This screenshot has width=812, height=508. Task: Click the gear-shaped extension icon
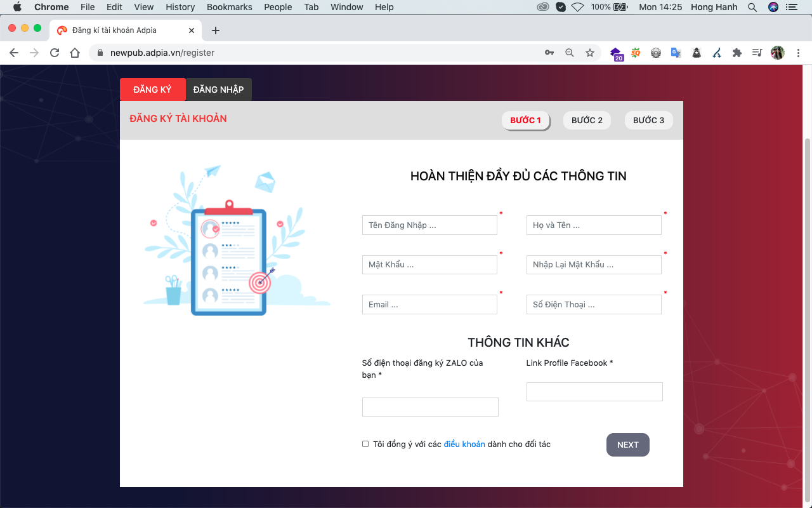[655, 53]
